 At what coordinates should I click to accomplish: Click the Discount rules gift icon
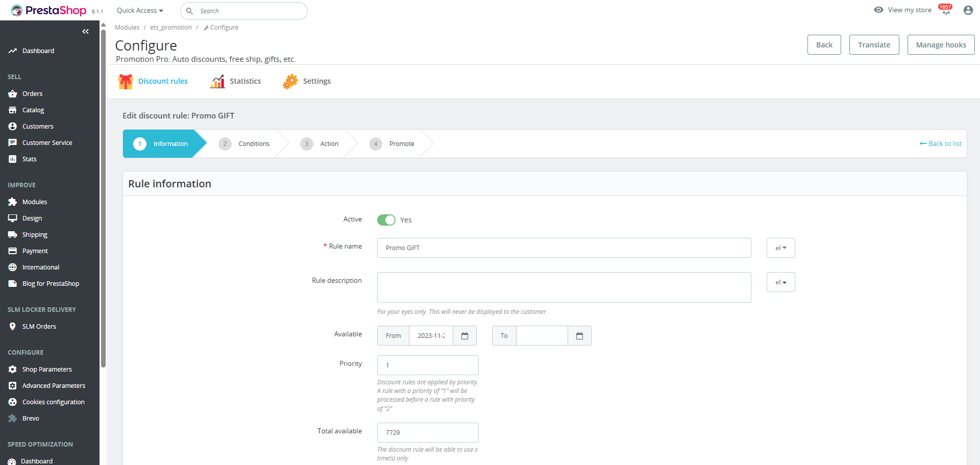coord(126,82)
